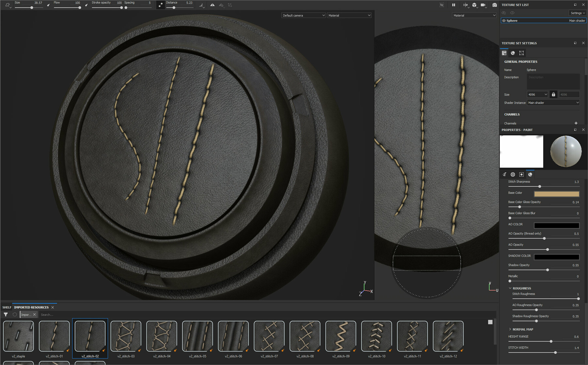Toggle the texture size lock

point(553,95)
